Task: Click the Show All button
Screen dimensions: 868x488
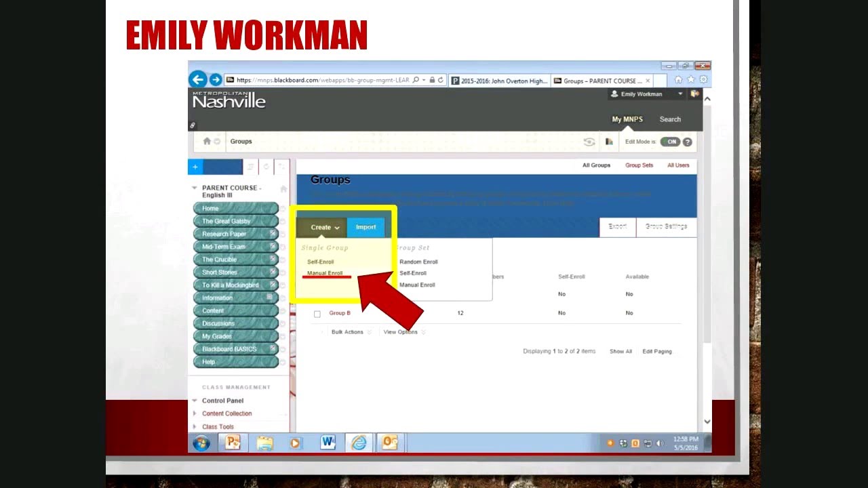Action: point(620,352)
